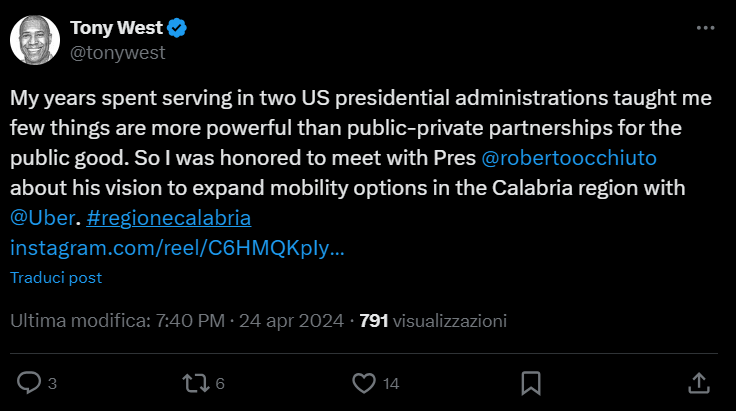
Task: Like the post with the heart icon
Action: click(364, 382)
